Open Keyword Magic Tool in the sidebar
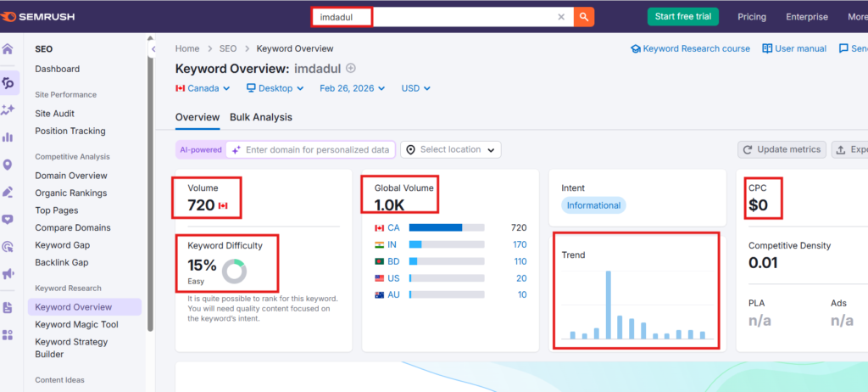The image size is (868, 392). coord(76,324)
